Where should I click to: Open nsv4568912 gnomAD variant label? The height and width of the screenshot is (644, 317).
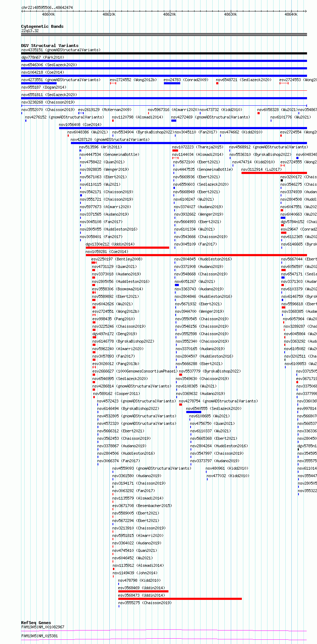click(269, 147)
